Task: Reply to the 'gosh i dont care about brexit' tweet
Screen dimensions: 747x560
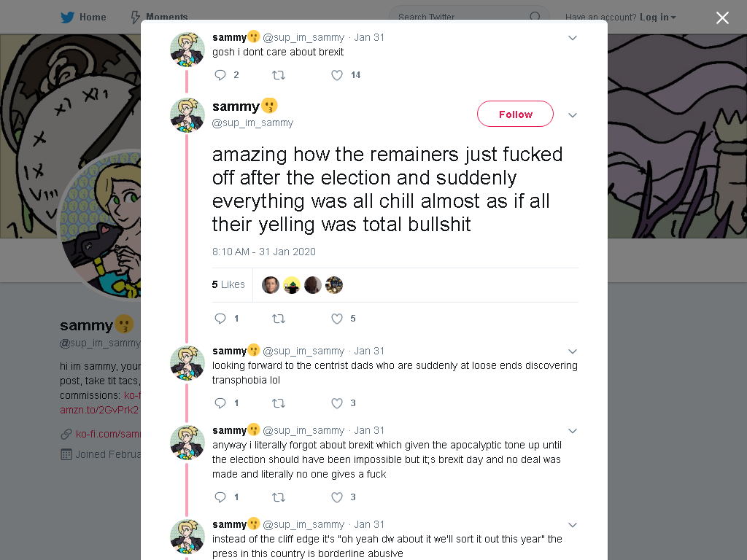Action: pos(220,75)
